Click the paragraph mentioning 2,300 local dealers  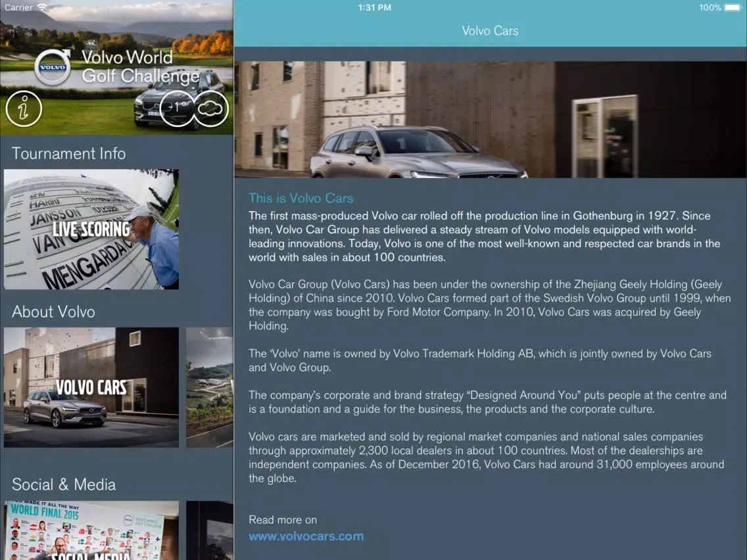[487, 457]
